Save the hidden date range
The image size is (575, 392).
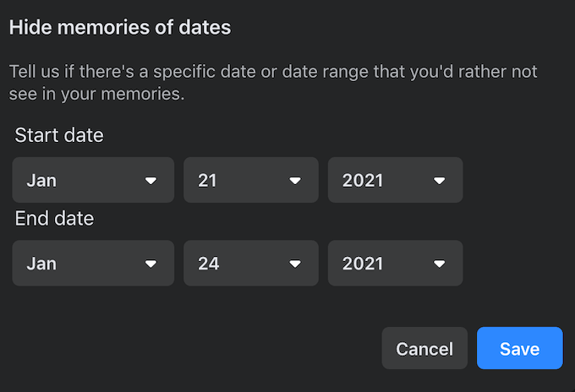click(519, 348)
